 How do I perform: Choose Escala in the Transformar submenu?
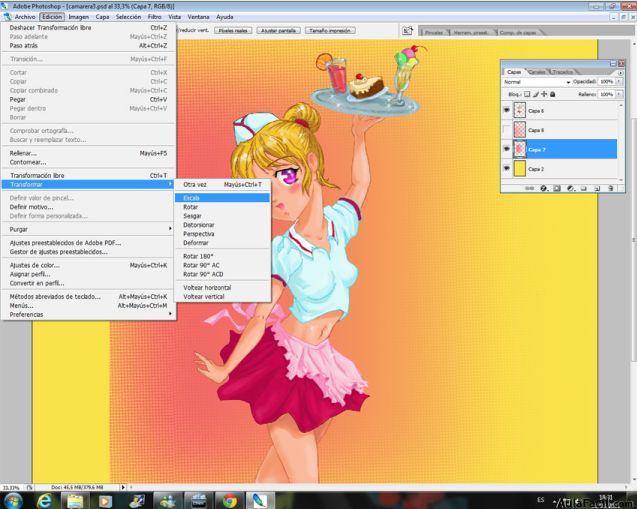tap(222, 198)
